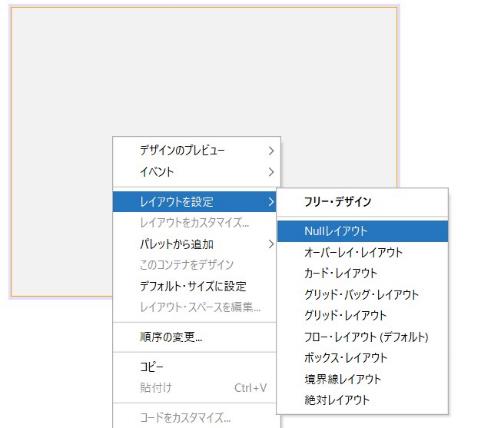481x428 pixels.
Task: Choose the Nullレイアウト option
Action: (x=362, y=231)
